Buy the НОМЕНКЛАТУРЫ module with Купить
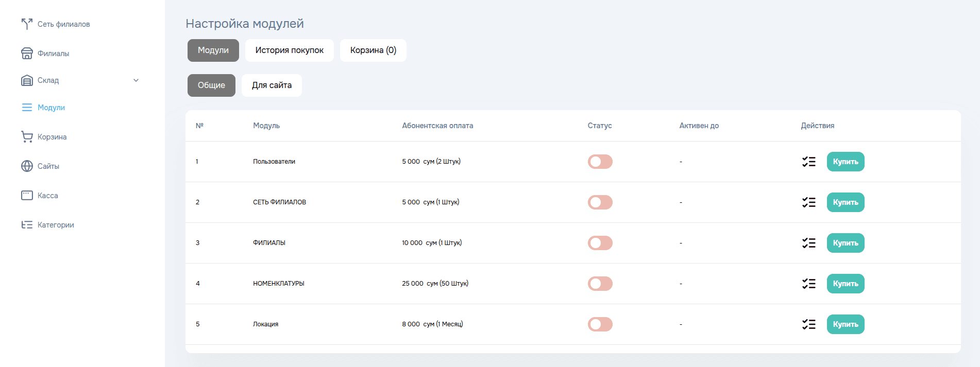 click(845, 284)
